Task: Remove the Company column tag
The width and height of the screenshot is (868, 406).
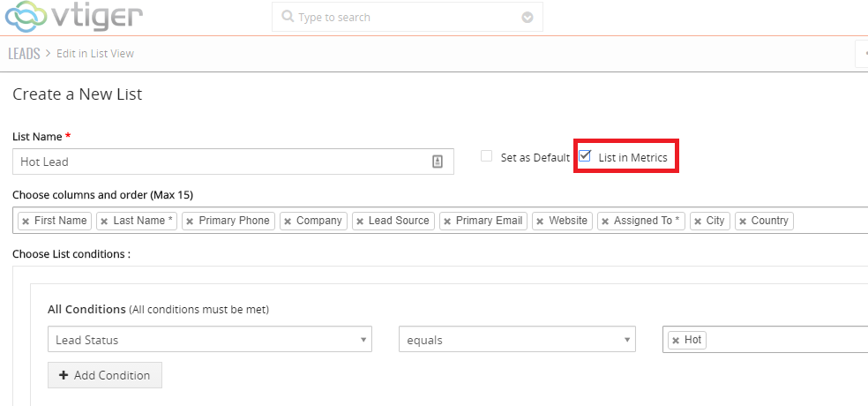Action: 288,221
